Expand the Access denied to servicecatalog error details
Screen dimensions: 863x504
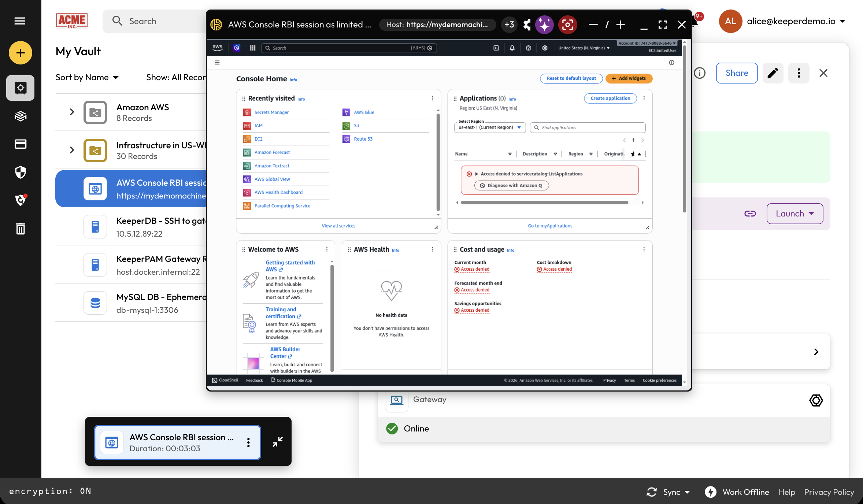click(x=477, y=174)
